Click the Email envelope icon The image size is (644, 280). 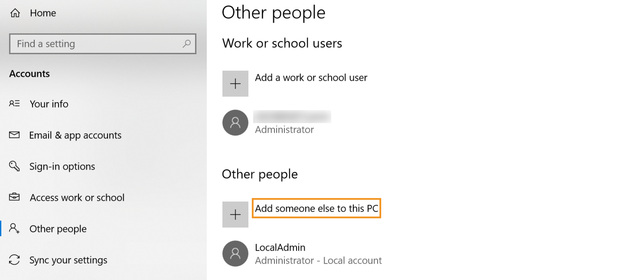(14, 135)
